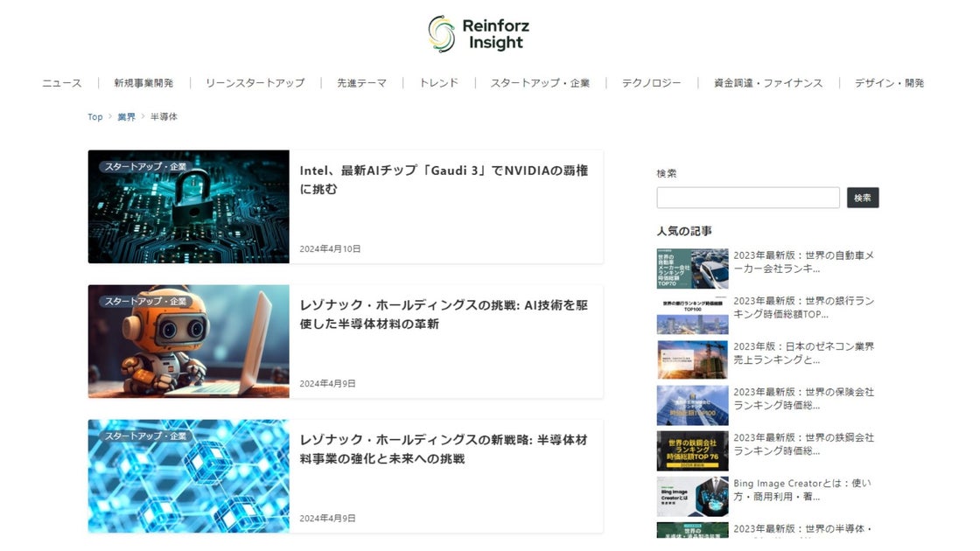980x551 pixels.
Task: Click the sidebar search input field
Action: (748, 198)
